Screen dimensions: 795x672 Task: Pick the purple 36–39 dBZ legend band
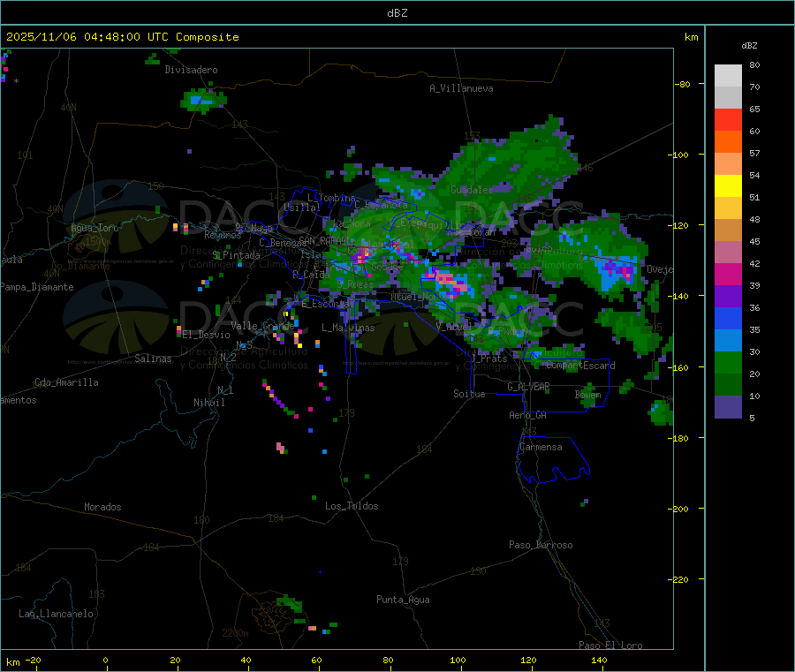coord(728,297)
